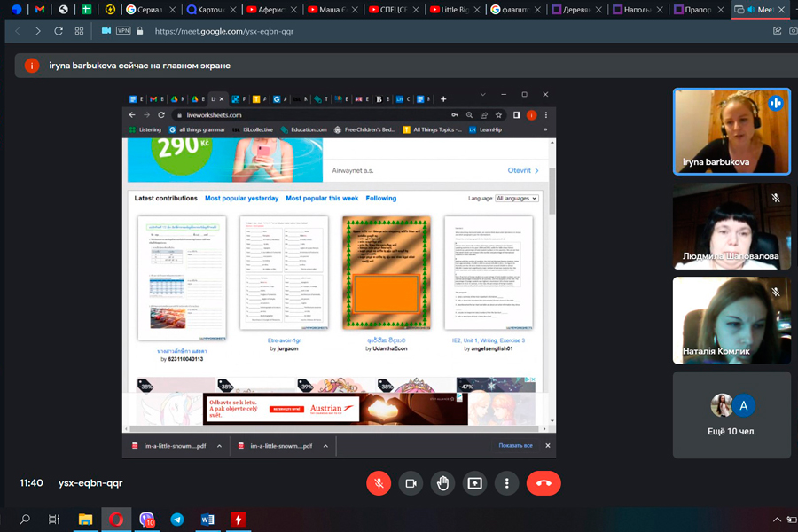
Task: Click the Present now screen share button
Action: click(475, 483)
